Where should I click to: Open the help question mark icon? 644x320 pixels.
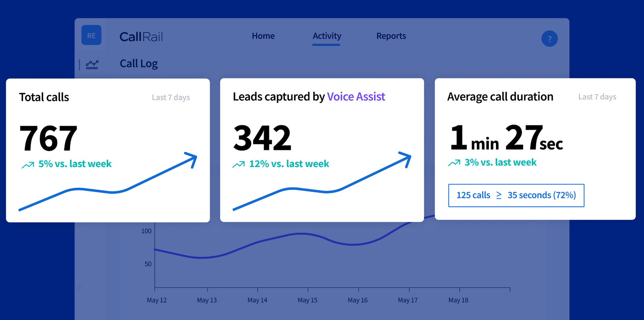pos(549,39)
